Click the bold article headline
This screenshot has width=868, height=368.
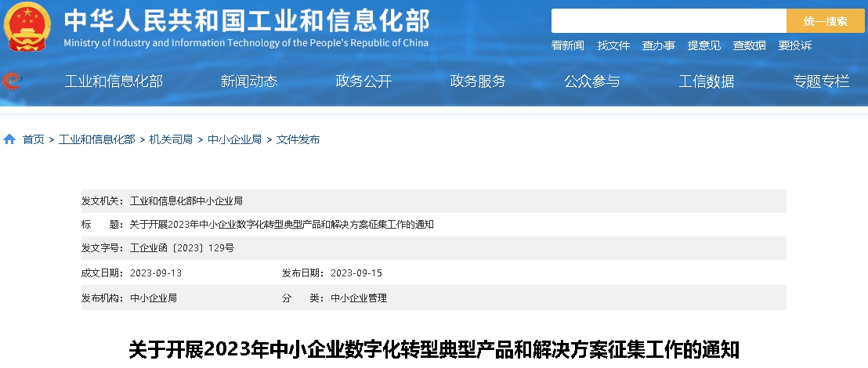pos(434,350)
